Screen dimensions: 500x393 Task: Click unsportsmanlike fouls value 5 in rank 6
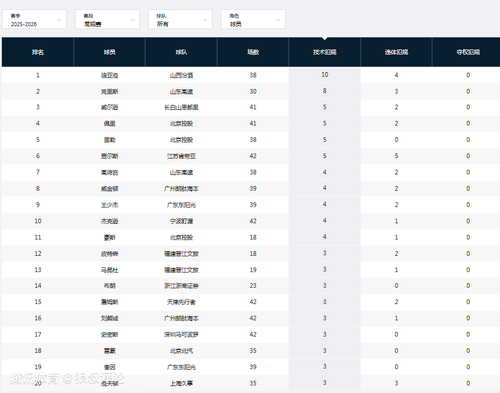[396, 156]
